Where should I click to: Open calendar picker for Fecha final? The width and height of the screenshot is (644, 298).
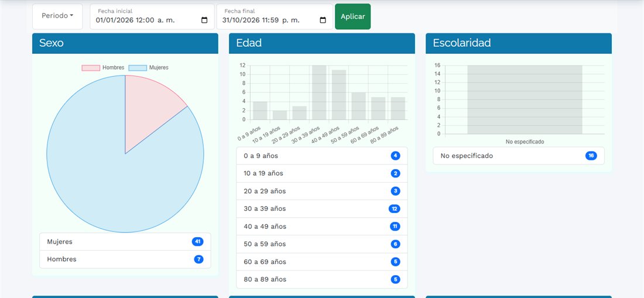coord(323,20)
